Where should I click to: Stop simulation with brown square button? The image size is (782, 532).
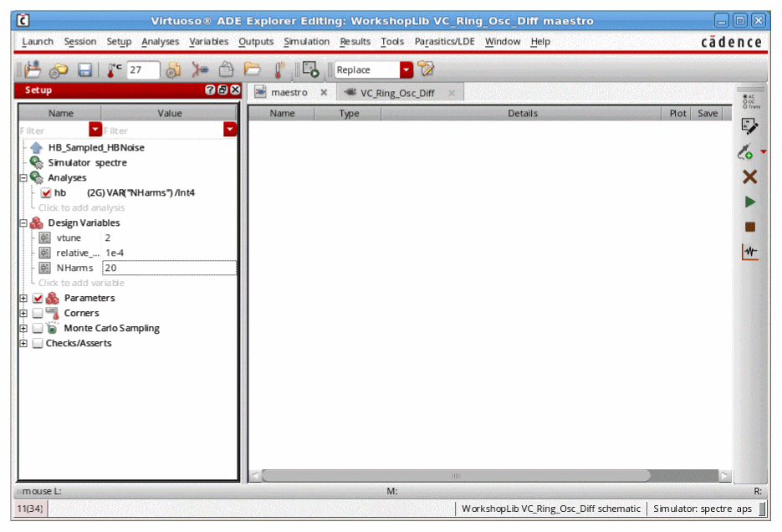[x=749, y=227]
